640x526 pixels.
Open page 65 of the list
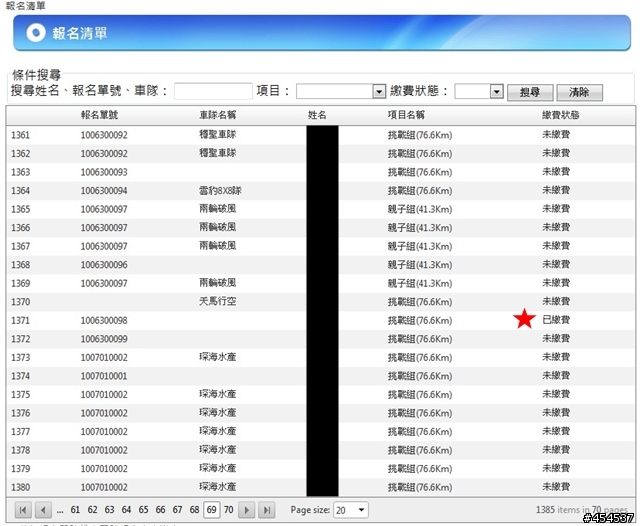pyautogui.click(x=143, y=510)
